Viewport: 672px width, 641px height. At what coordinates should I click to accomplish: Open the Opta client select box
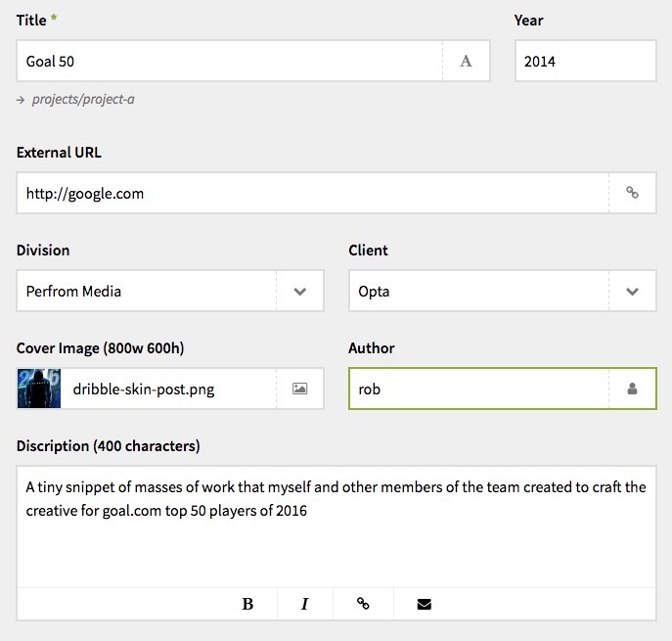click(502, 291)
